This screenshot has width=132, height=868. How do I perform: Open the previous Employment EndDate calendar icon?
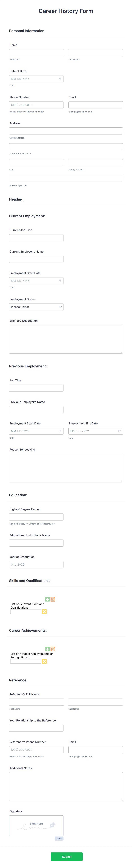(119, 431)
